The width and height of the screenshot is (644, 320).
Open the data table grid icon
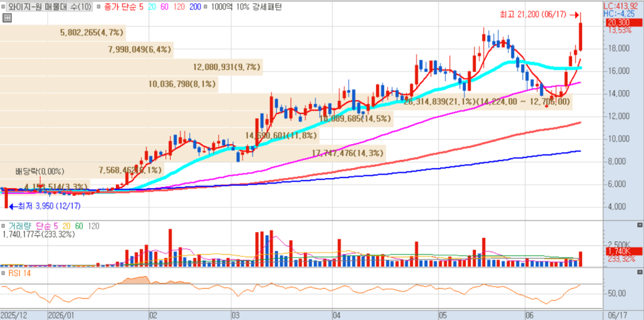click(6, 17)
